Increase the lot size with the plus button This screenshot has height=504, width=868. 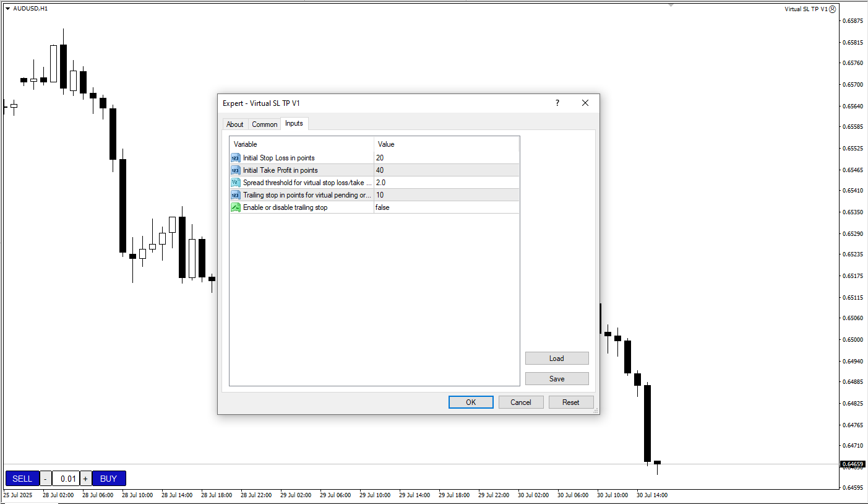point(85,479)
